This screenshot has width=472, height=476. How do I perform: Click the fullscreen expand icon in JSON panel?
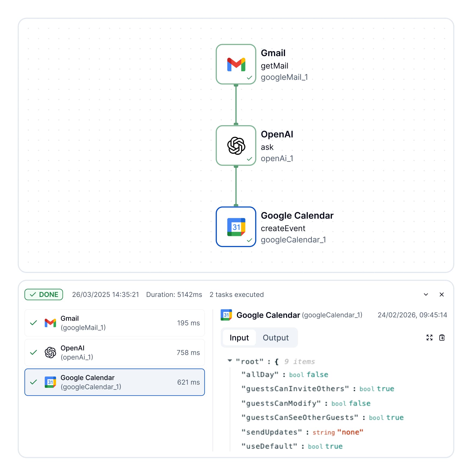tap(429, 337)
